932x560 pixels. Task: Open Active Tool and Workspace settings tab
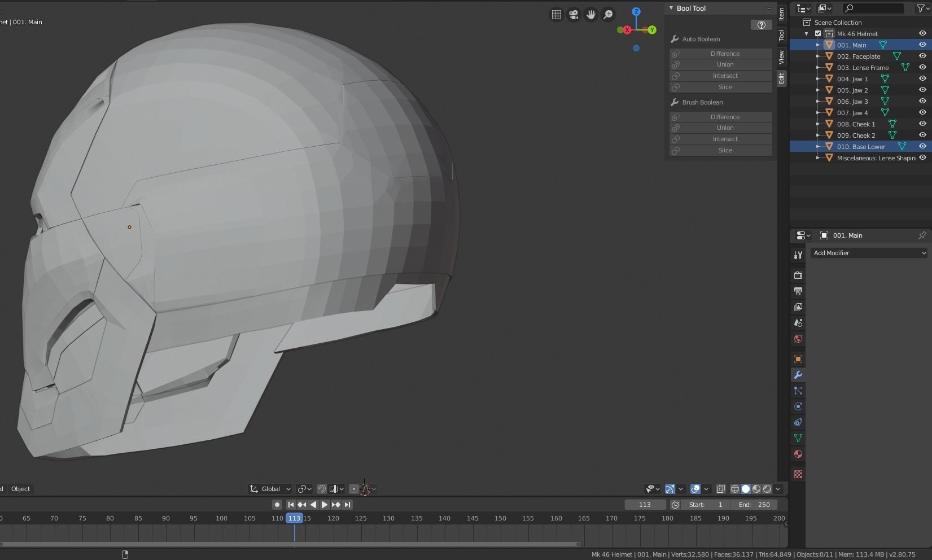798,255
